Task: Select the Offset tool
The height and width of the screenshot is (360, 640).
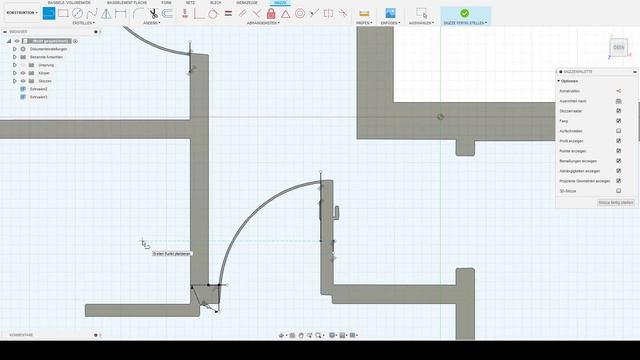Action: pos(167,13)
